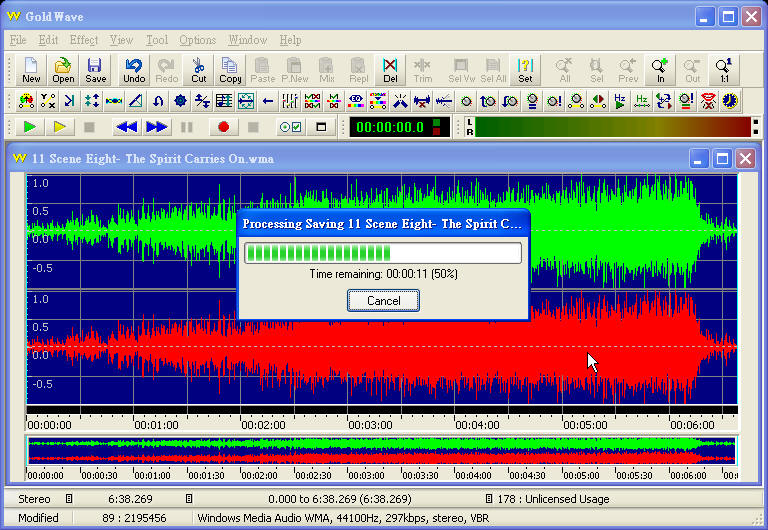Open the Tool menu

click(x=157, y=40)
